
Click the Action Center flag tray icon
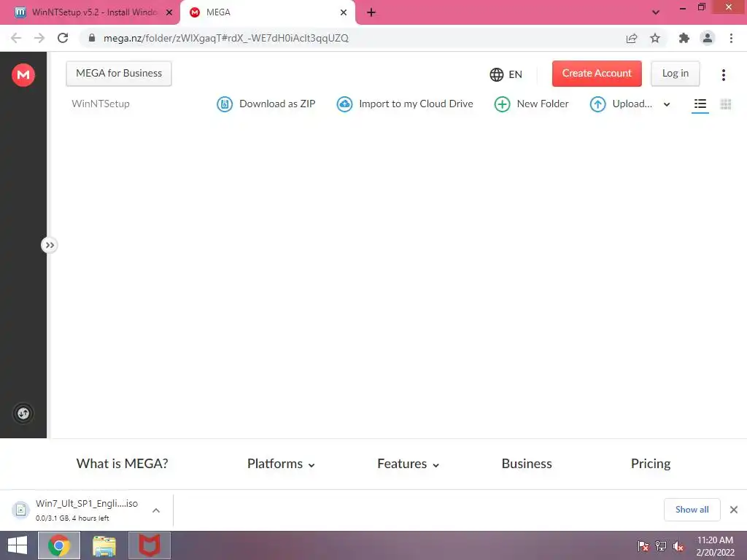pos(643,546)
